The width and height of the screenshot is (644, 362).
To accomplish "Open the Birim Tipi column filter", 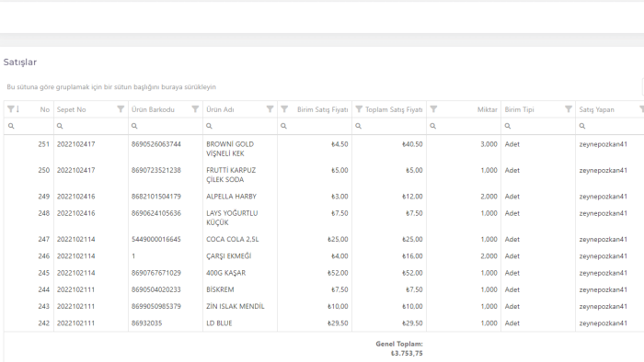I will click(x=569, y=109).
